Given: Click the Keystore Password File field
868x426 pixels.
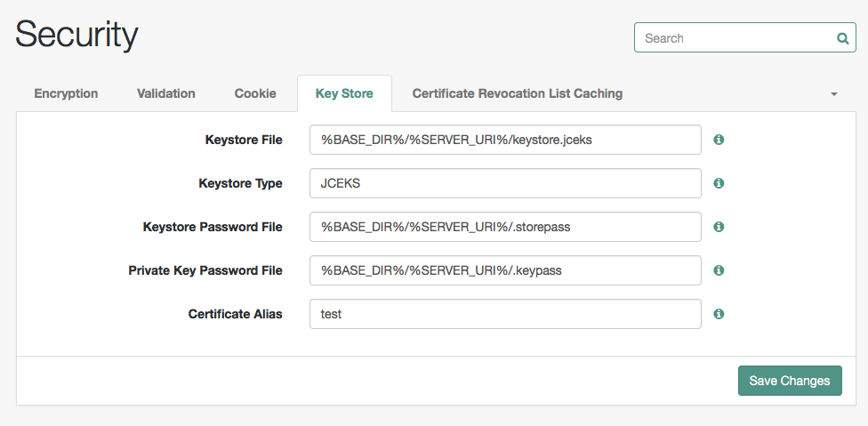Looking at the screenshot, I should point(505,227).
